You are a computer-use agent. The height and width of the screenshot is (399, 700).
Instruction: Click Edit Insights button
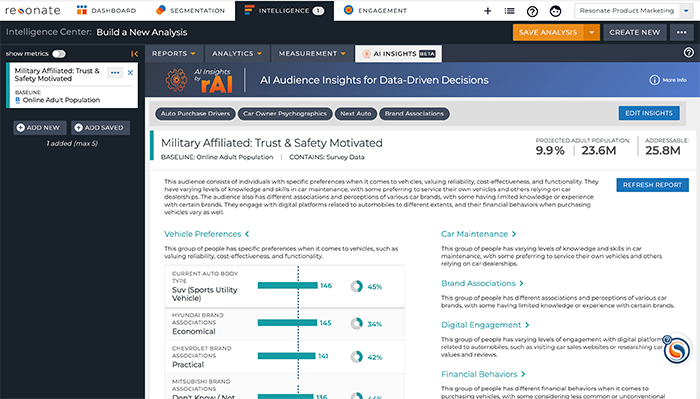coord(649,113)
